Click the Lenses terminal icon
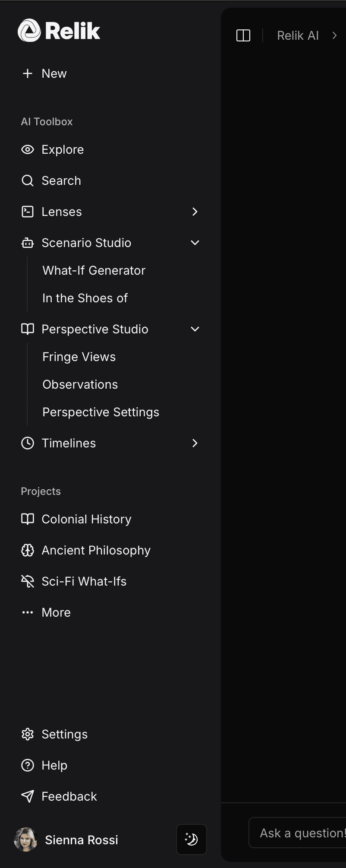 (x=28, y=212)
